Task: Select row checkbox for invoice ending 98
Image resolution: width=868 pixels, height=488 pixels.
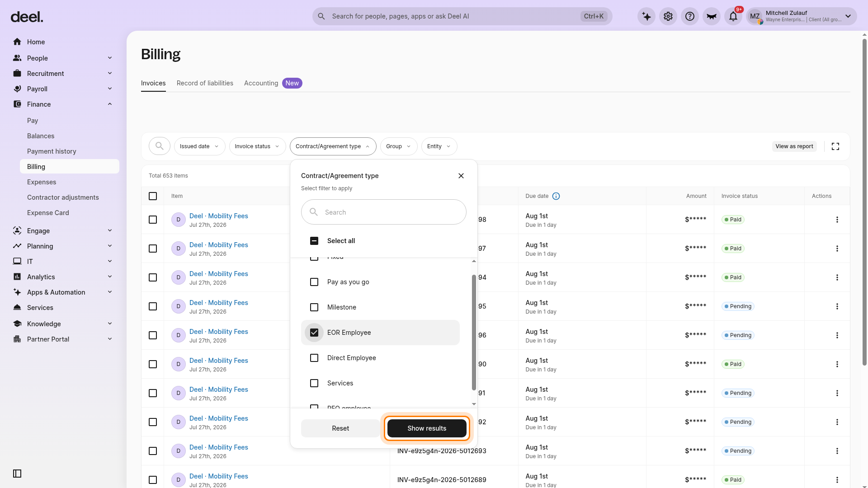Action: click(153, 220)
